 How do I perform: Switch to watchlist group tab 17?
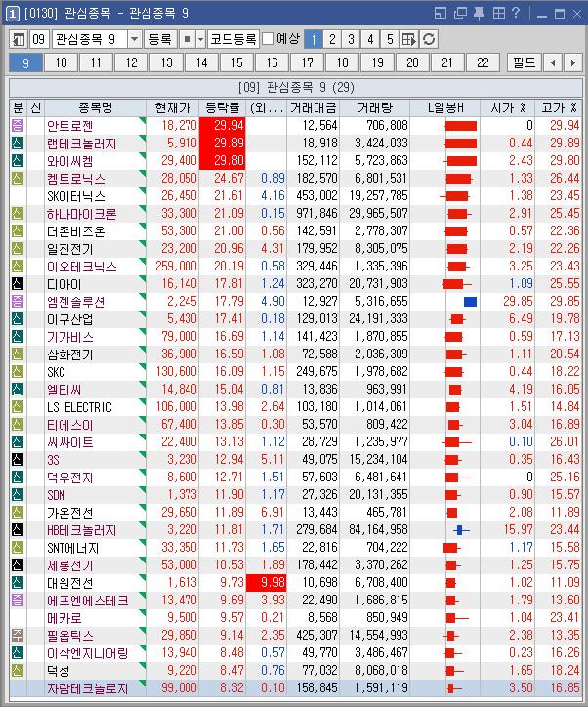[x=307, y=62]
